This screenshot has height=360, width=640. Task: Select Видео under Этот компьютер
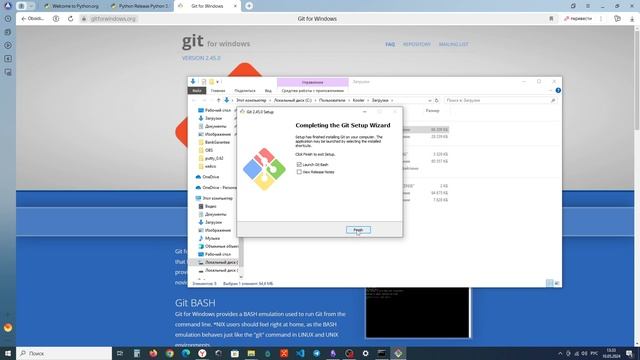(207, 207)
